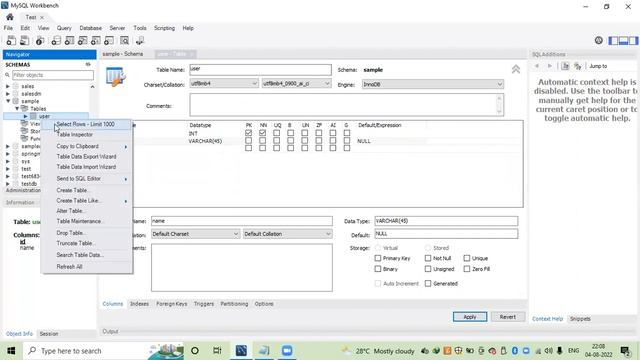Switch to the Indexes tab
640x360 pixels.
tap(139, 304)
